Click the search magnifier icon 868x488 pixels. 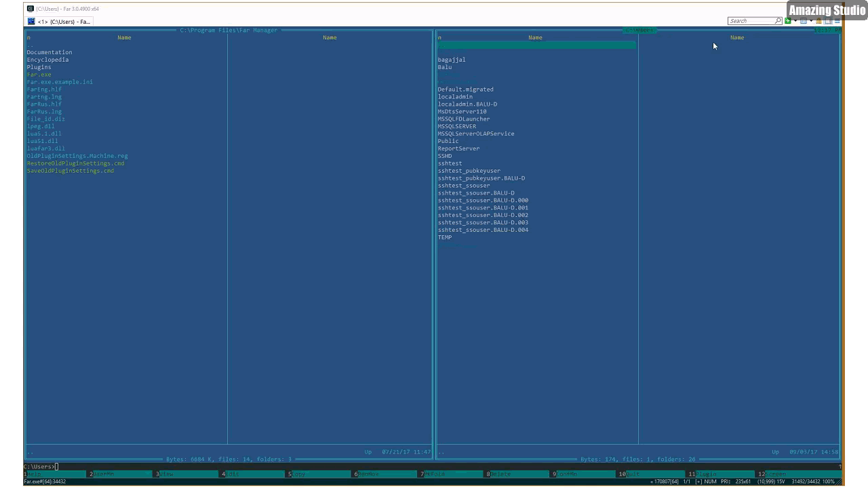(x=777, y=20)
